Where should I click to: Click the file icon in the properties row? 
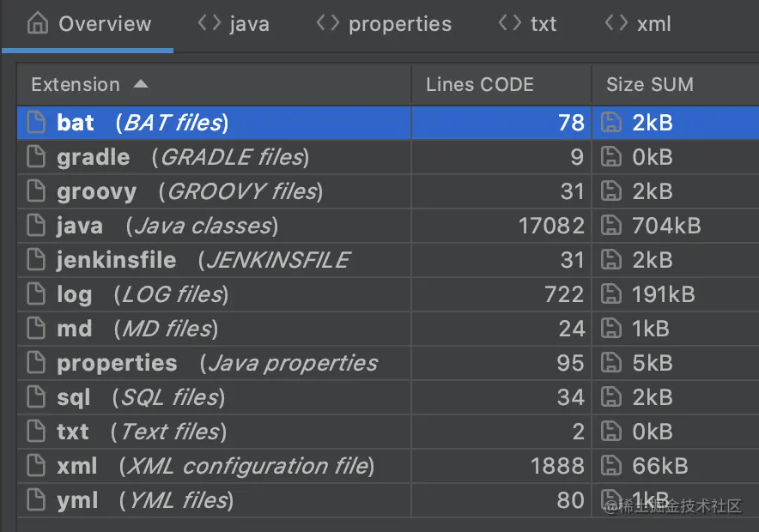36,363
